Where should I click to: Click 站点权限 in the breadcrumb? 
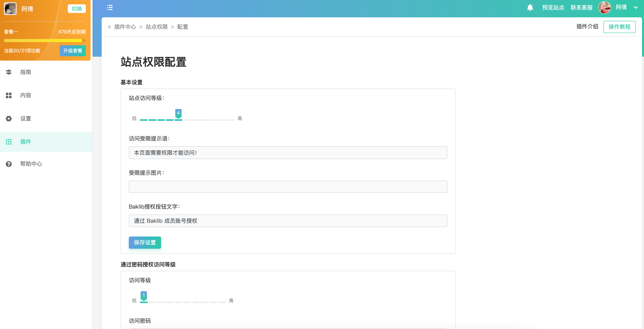[157, 27]
